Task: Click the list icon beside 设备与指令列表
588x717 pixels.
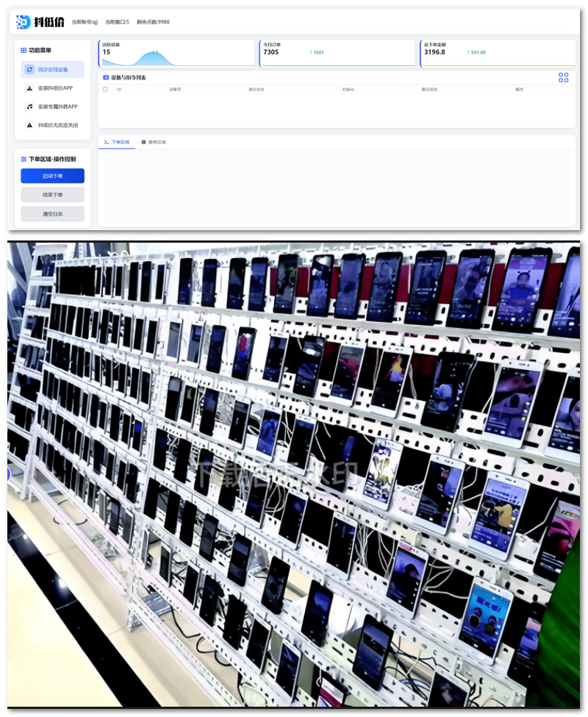Action: pyautogui.click(x=106, y=77)
